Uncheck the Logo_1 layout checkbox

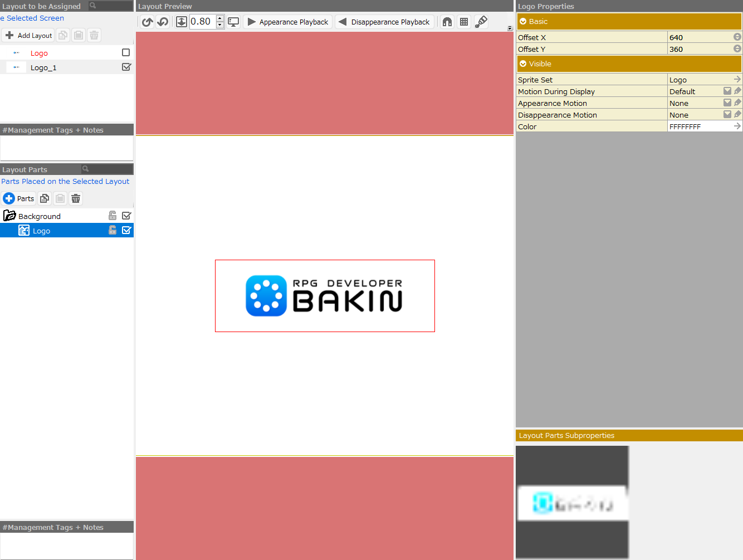[x=126, y=67]
